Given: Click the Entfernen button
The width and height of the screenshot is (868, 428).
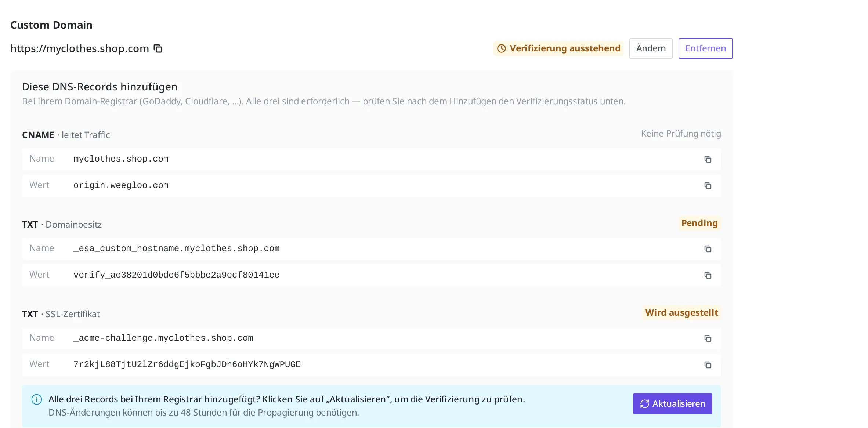Looking at the screenshot, I should pyautogui.click(x=705, y=48).
